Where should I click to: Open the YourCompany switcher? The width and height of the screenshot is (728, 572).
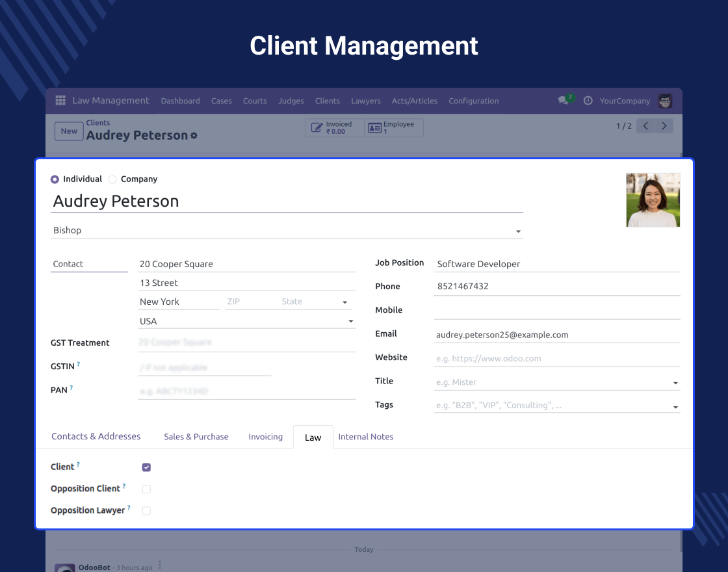[x=625, y=101]
